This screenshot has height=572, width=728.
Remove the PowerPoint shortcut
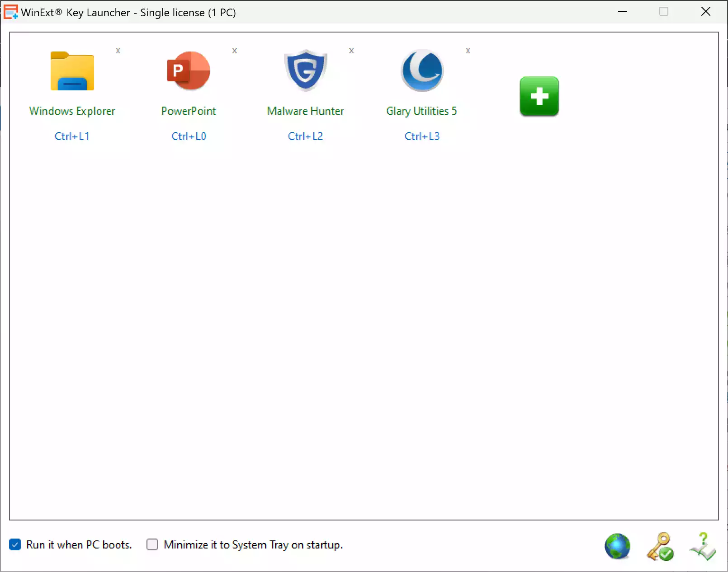click(235, 51)
